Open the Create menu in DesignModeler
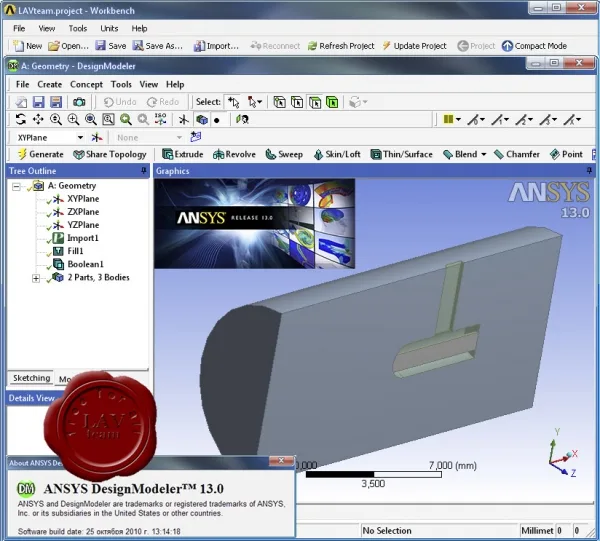 tap(49, 84)
